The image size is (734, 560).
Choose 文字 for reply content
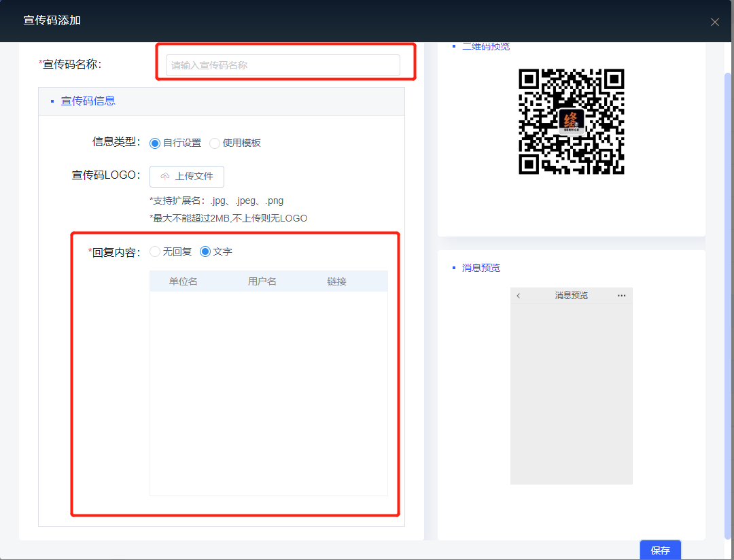pyautogui.click(x=216, y=252)
